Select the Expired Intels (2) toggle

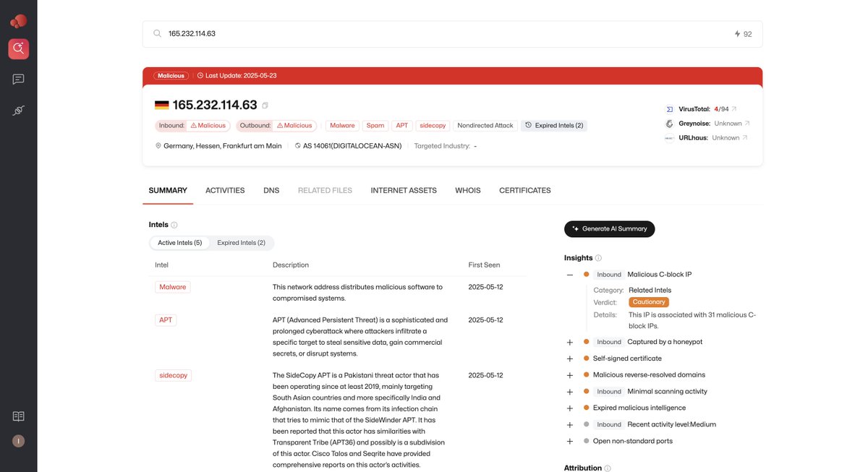tap(241, 243)
